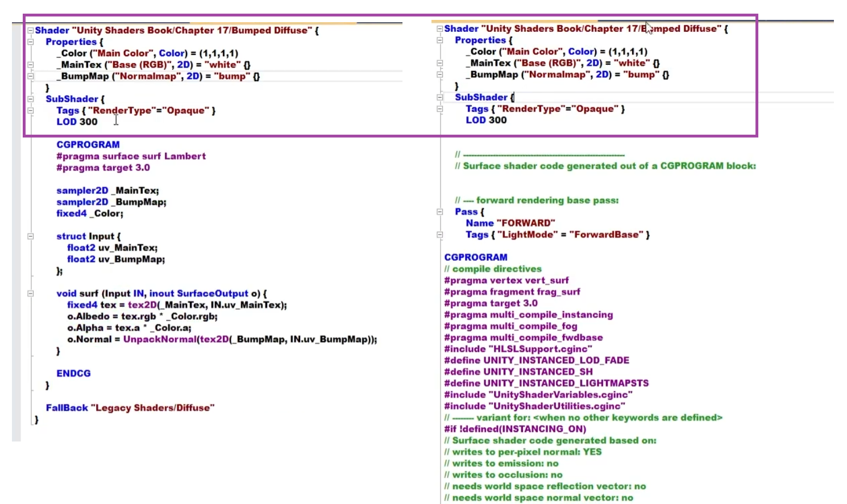
Task: Fold the _BumpMap line in the left editor
Action: [31, 76]
